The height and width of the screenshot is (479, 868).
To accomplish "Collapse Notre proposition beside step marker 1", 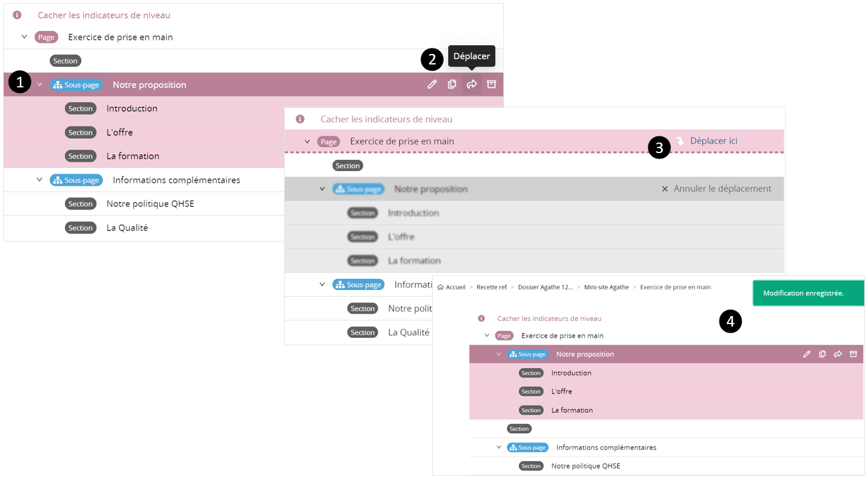I will [40, 84].
